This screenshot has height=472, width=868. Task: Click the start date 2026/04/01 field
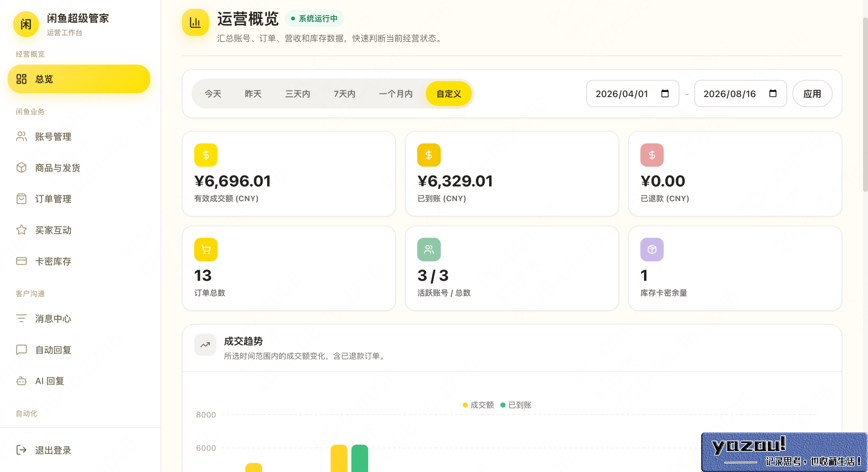[x=633, y=94]
